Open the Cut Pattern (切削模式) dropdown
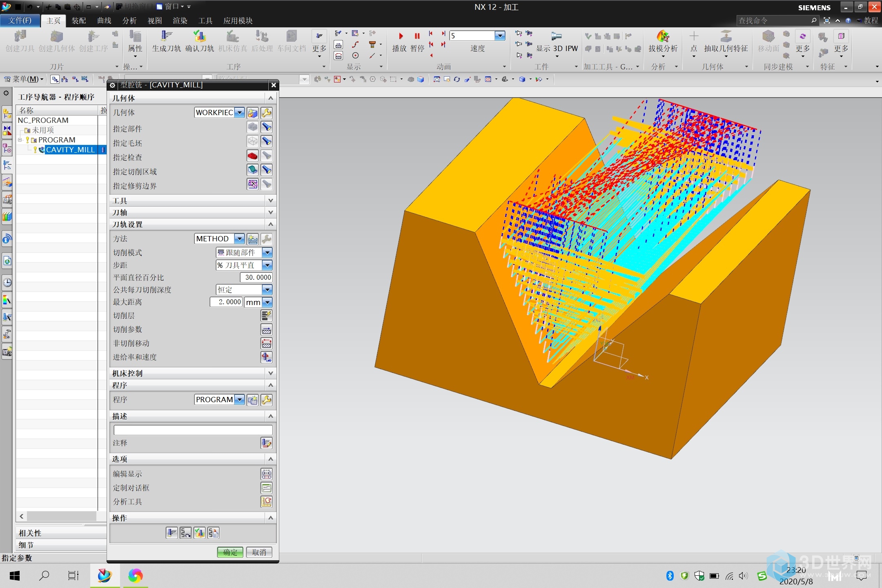The height and width of the screenshot is (588, 882). [267, 252]
